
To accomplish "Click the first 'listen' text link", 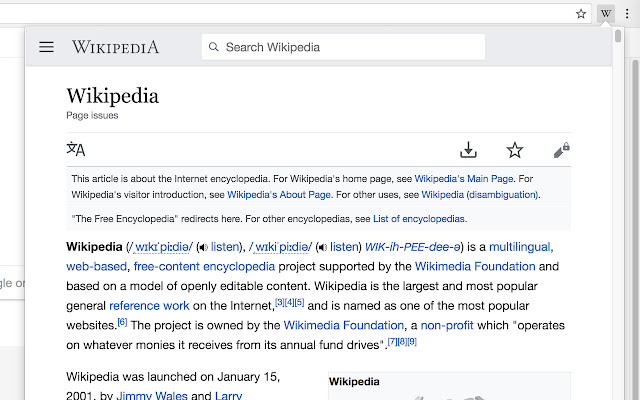I will point(224,247).
